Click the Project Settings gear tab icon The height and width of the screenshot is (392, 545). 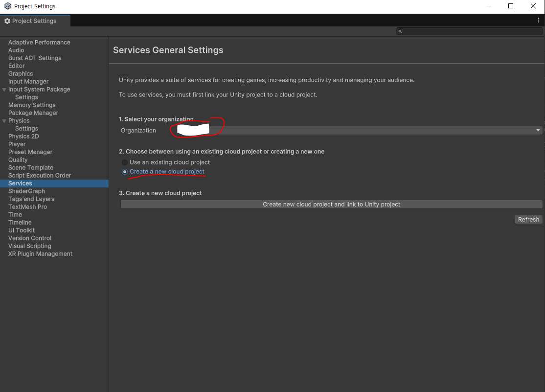(x=7, y=21)
